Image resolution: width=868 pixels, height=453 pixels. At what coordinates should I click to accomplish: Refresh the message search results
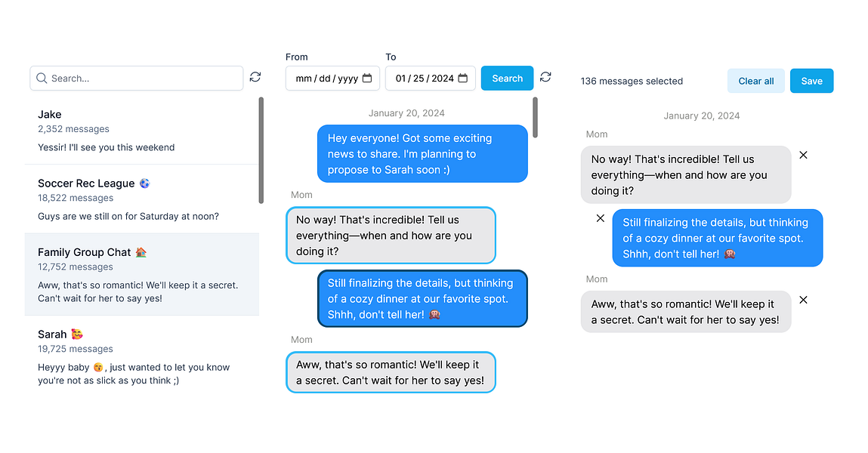pos(545,77)
